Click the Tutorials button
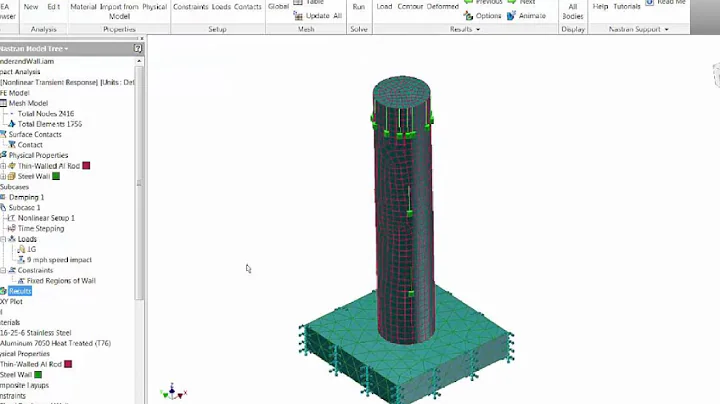Screen dimensions: 720x404 [x=627, y=6]
